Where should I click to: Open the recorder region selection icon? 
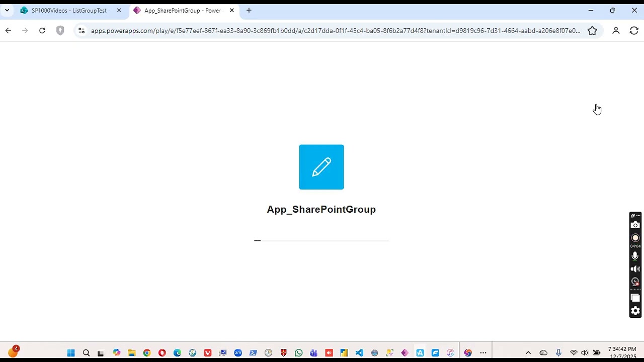635,298
